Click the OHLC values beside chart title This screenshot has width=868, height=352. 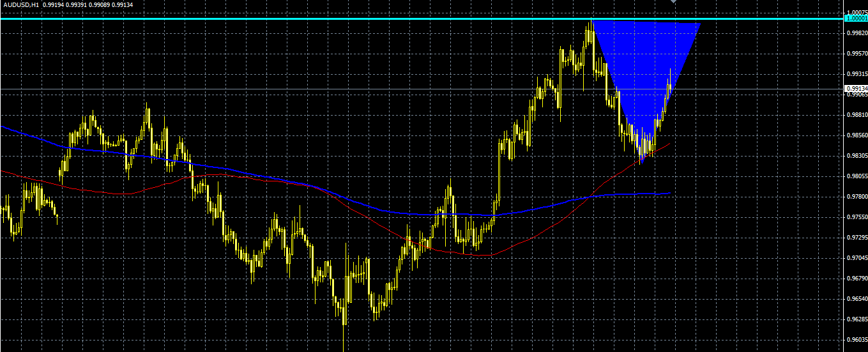click(x=88, y=4)
